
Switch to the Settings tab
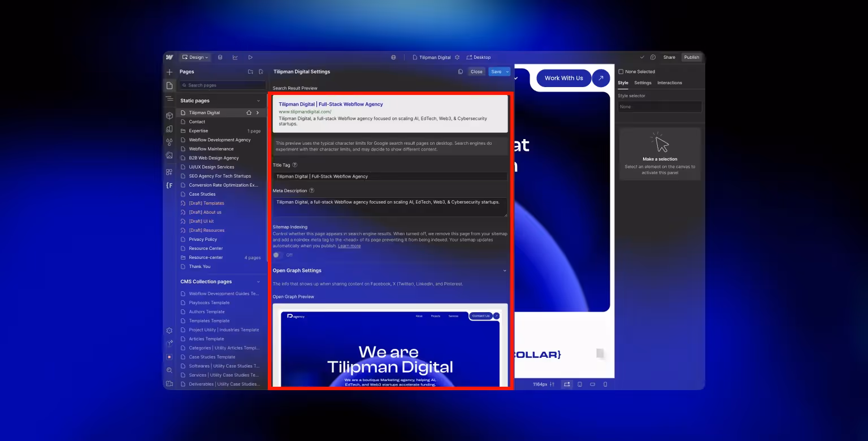click(x=643, y=83)
